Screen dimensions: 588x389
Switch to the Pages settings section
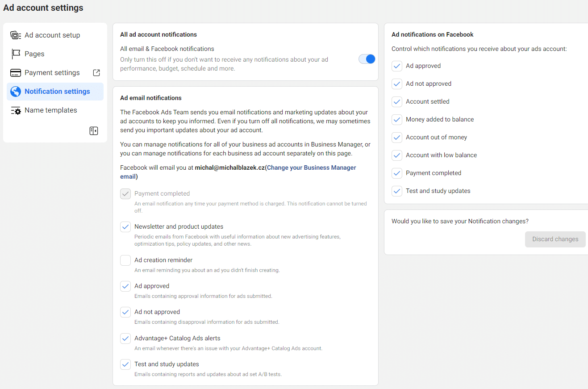tap(33, 54)
